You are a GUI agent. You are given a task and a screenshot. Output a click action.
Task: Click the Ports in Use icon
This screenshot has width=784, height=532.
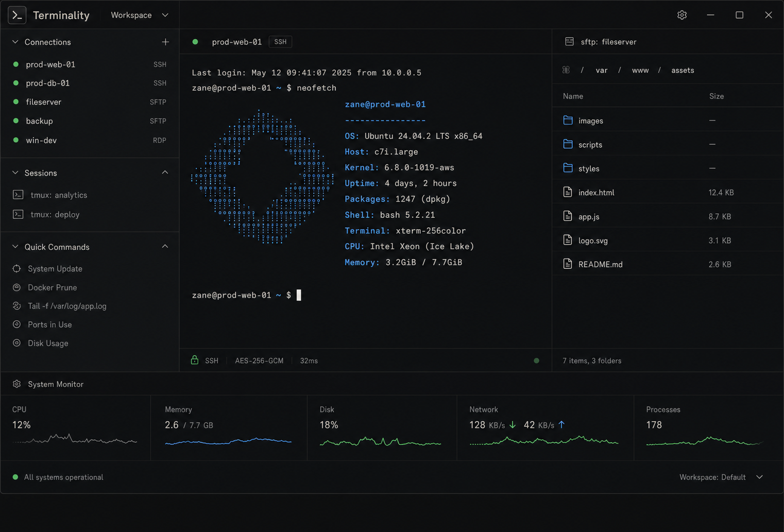[x=16, y=324]
